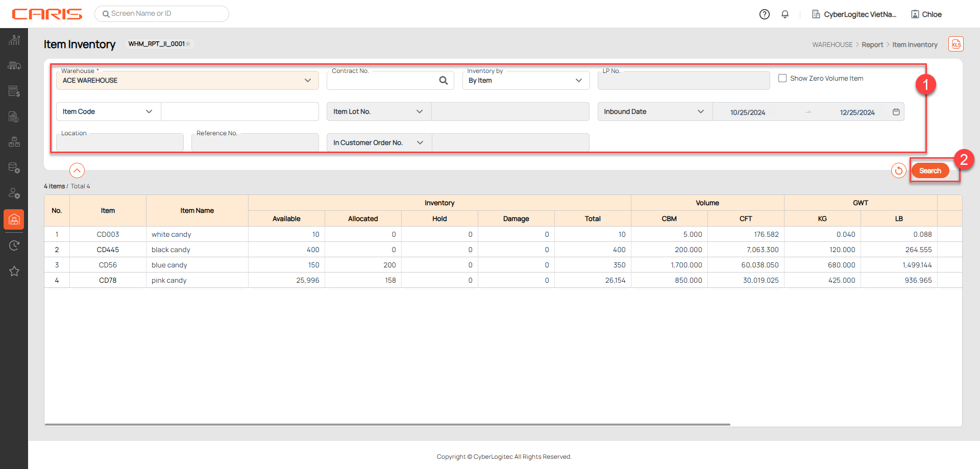The width and height of the screenshot is (980, 469).
Task: Enable Show Zero Volume Item checkbox
Action: point(782,78)
